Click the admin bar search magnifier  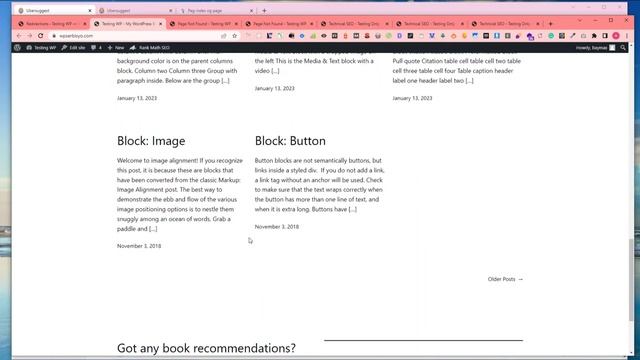[x=623, y=48]
